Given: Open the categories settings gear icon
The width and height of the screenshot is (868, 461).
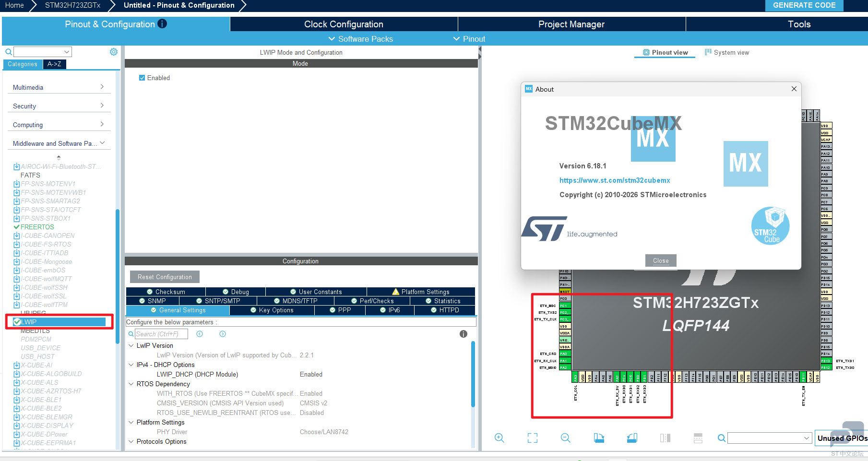Looking at the screenshot, I should coord(114,52).
